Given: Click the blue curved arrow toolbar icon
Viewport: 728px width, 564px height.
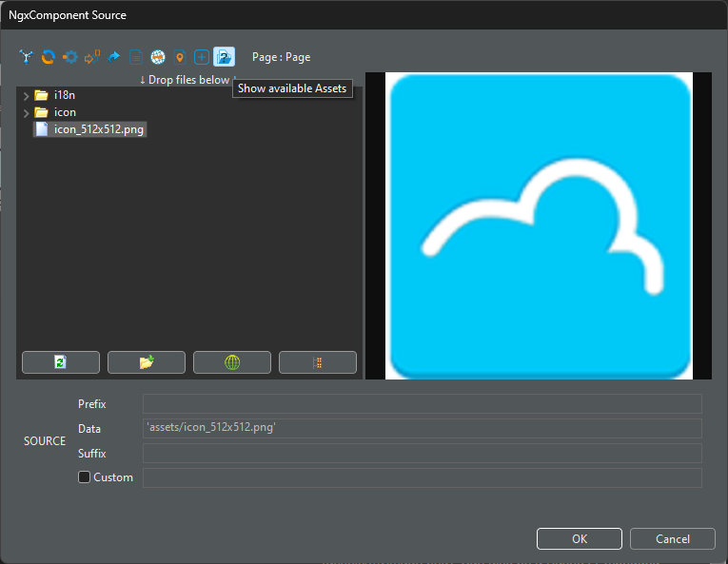Looking at the screenshot, I should click(114, 57).
